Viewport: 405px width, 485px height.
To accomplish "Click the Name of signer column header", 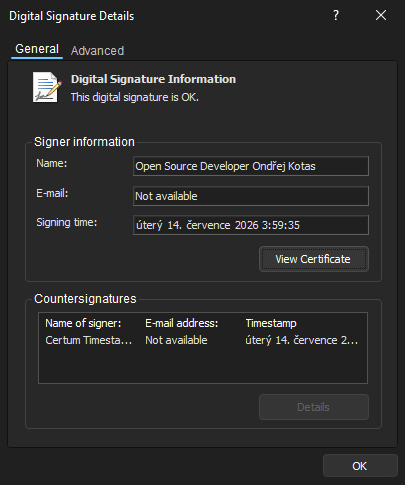I will click(83, 323).
